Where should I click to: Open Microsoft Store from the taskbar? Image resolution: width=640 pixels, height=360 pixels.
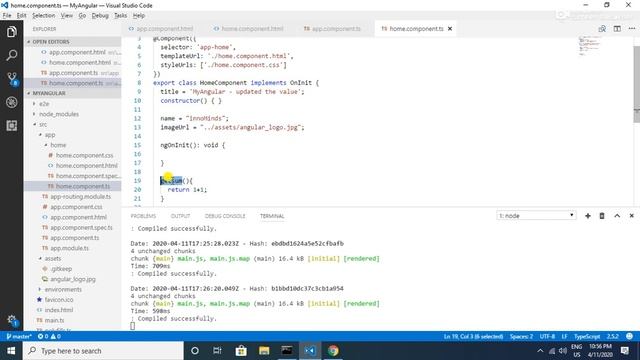[x=241, y=351]
